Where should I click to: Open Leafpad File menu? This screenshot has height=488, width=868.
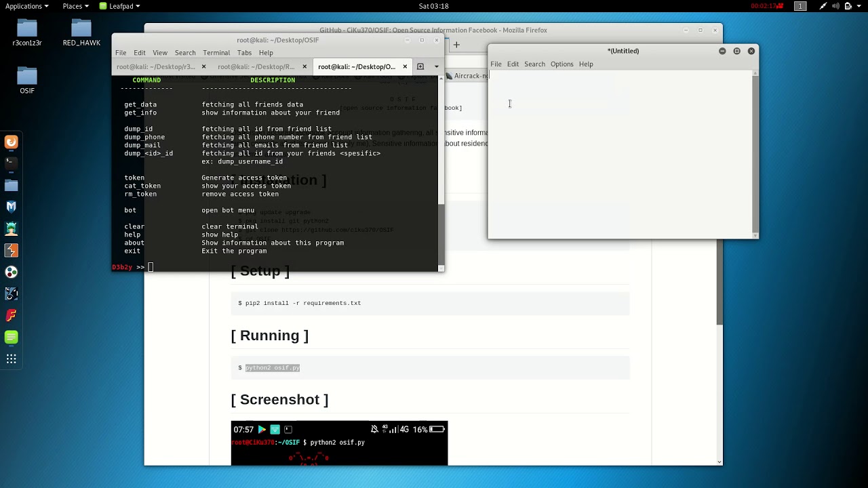tap(496, 64)
